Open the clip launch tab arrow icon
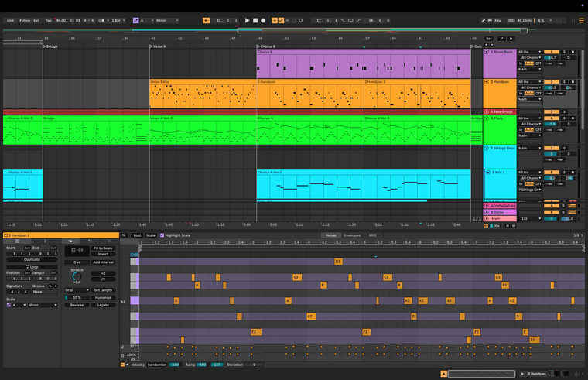Viewport: 588px width, 380px height. tap(46, 241)
